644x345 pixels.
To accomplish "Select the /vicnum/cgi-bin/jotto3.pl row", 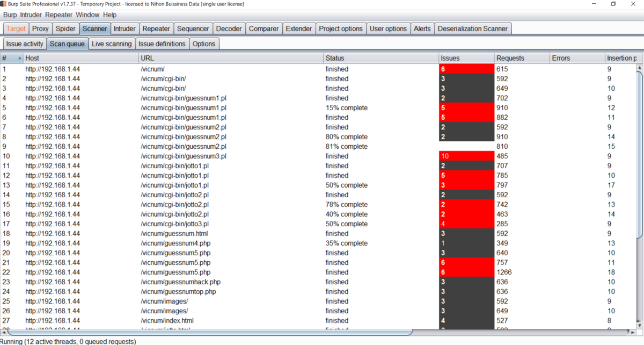I will pos(318,224).
